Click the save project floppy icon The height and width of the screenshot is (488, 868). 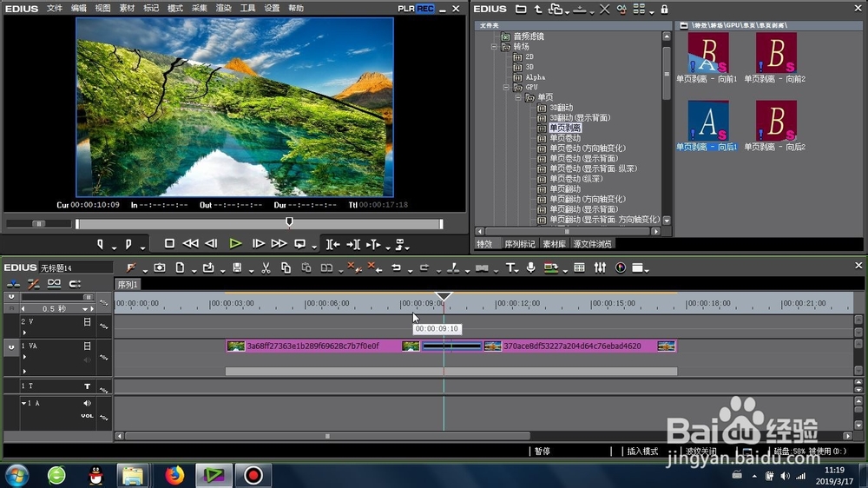click(x=237, y=267)
